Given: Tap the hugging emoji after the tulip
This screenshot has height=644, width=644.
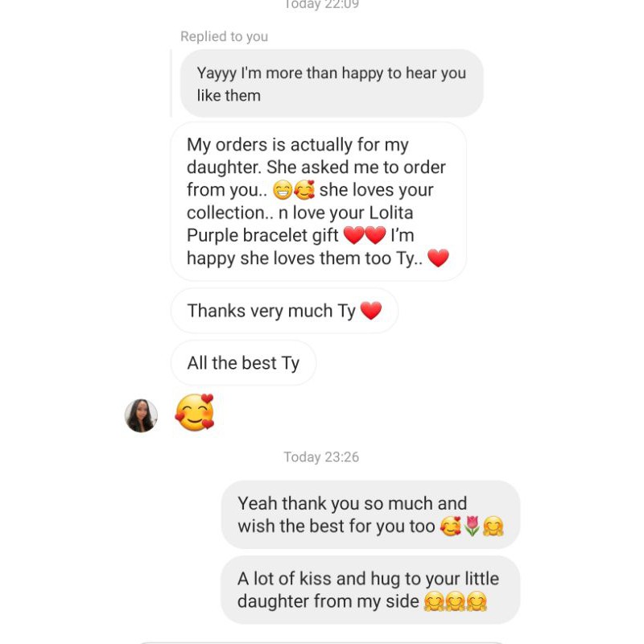Looking at the screenshot, I should pos(493,527).
